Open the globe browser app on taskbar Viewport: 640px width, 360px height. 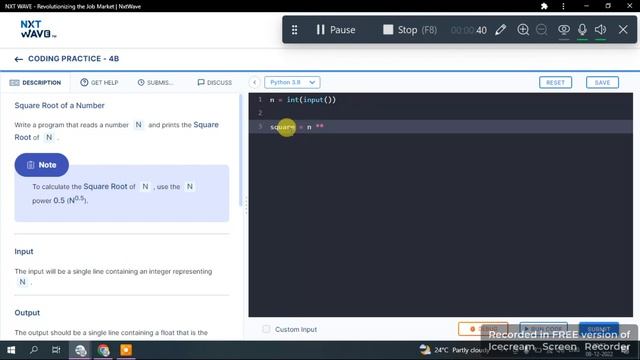tap(80, 350)
